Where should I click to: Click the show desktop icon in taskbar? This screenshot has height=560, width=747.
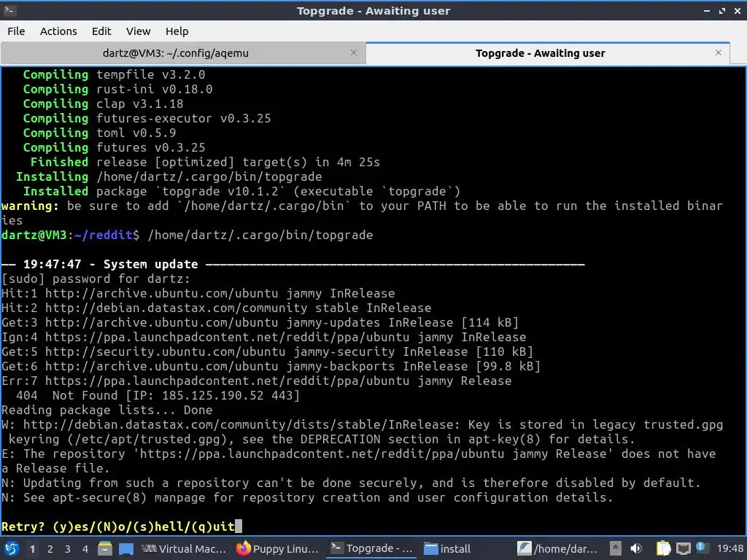point(125,549)
